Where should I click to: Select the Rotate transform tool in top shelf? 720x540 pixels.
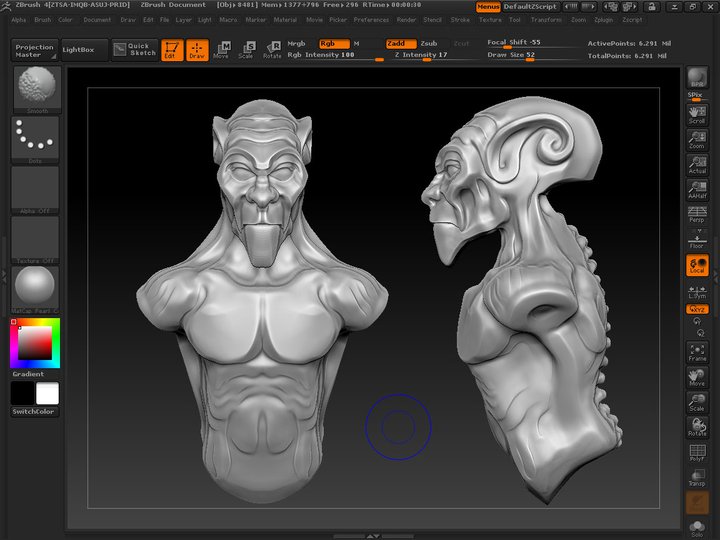pyautogui.click(x=272, y=50)
